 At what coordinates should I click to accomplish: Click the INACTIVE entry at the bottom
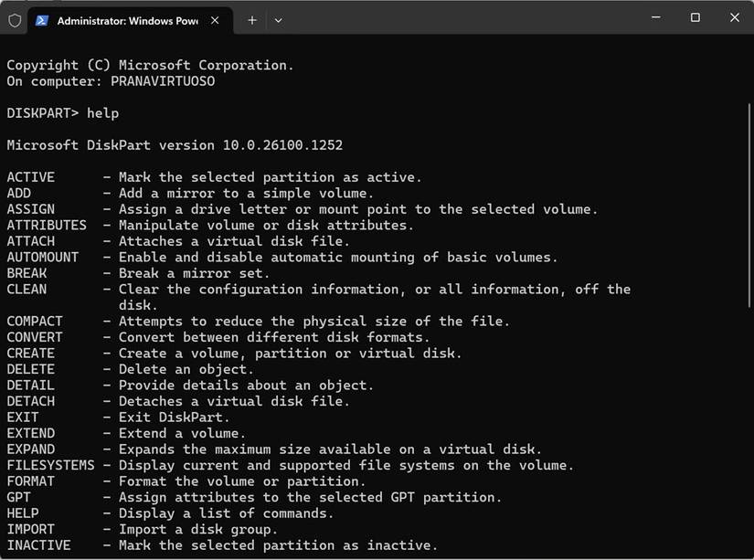[40, 544]
